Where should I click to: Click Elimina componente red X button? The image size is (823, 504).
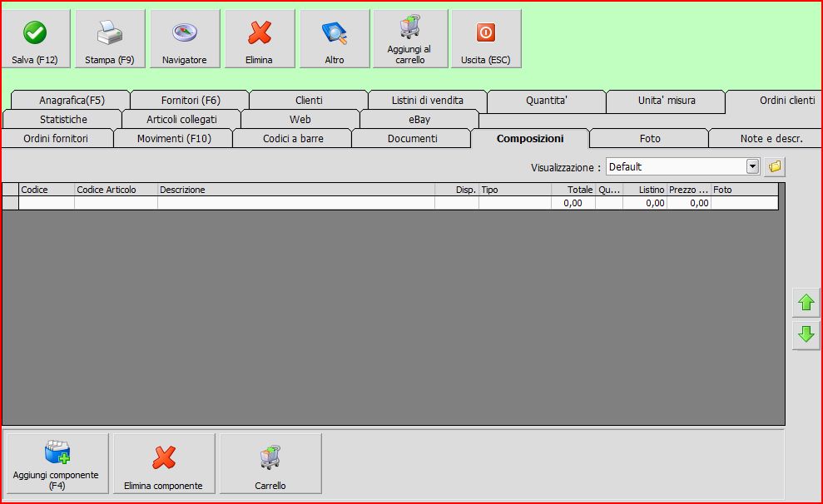(x=164, y=463)
